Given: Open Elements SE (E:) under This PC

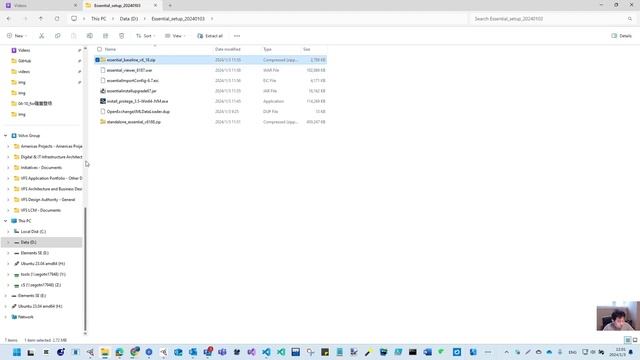Looking at the screenshot, I should 34,253.
